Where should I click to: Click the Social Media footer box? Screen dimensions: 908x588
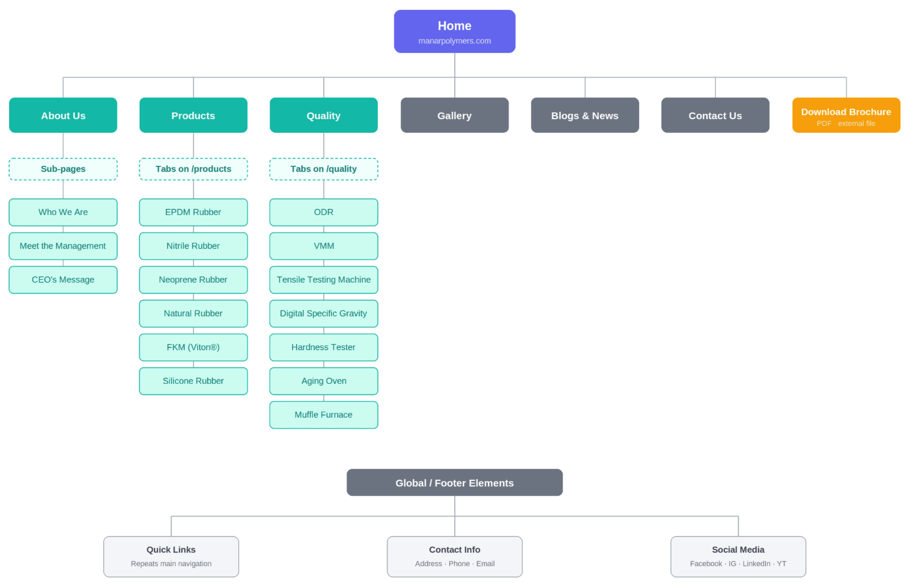(x=738, y=557)
